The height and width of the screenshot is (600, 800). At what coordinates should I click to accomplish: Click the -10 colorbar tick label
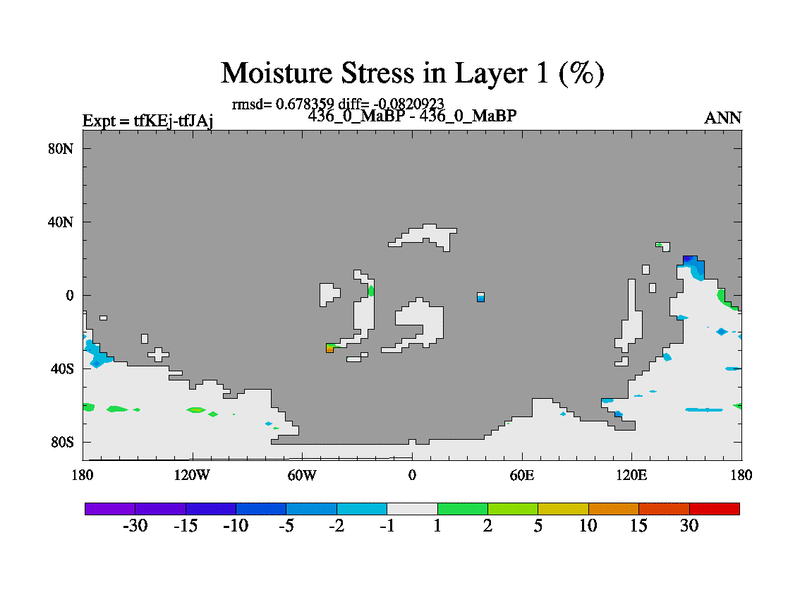(236, 526)
